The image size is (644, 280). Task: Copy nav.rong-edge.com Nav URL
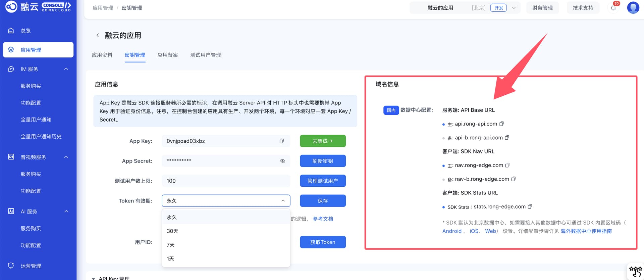[507, 165]
